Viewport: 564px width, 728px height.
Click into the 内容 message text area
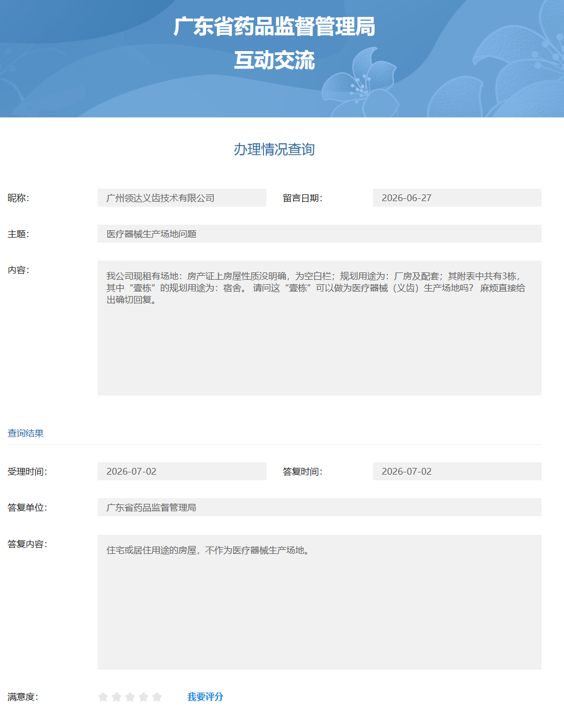tap(320, 328)
